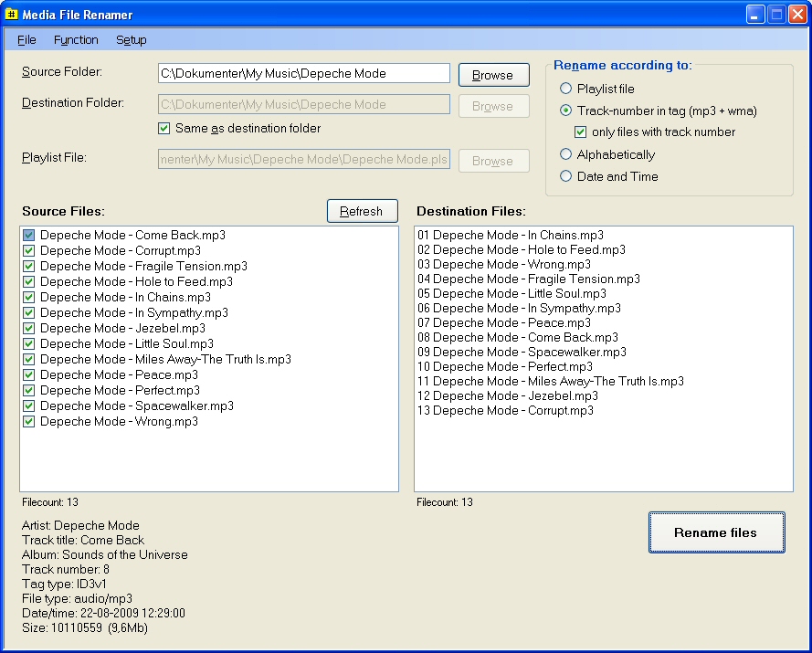Click the Refresh button

[363, 211]
